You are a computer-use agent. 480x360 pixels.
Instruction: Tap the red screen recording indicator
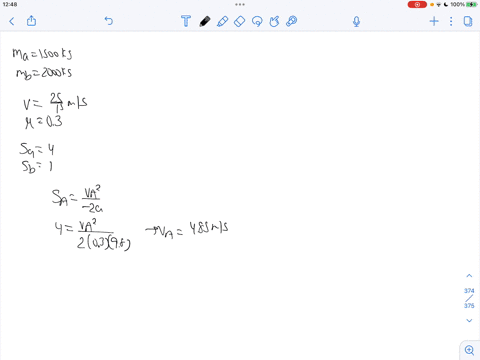click(417, 5)
